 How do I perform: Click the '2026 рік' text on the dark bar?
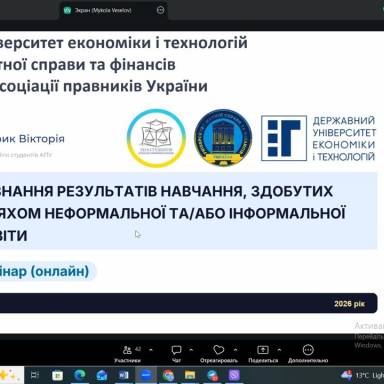point(350,304)
